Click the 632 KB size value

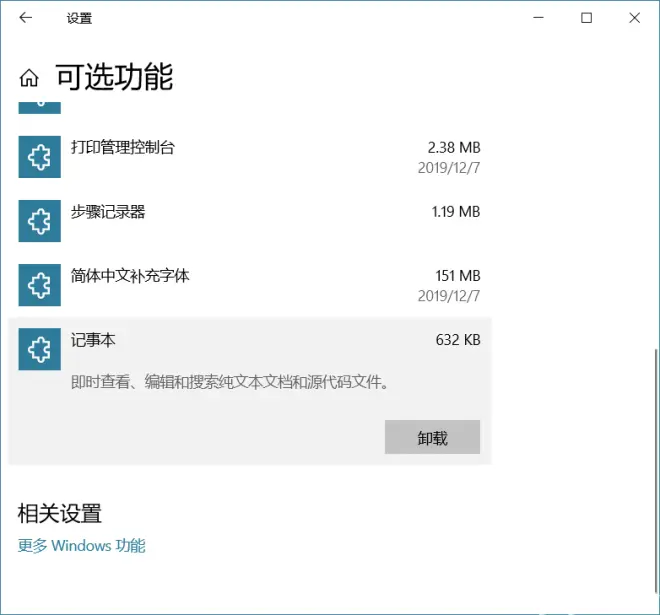pyautogui.click(x=458, y=340)
